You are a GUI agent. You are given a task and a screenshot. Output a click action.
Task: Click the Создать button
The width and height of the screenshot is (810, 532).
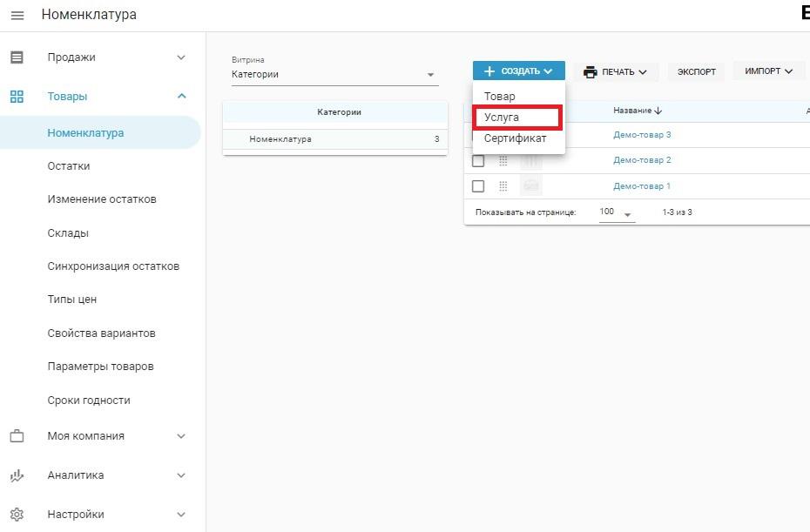(518, 71)
